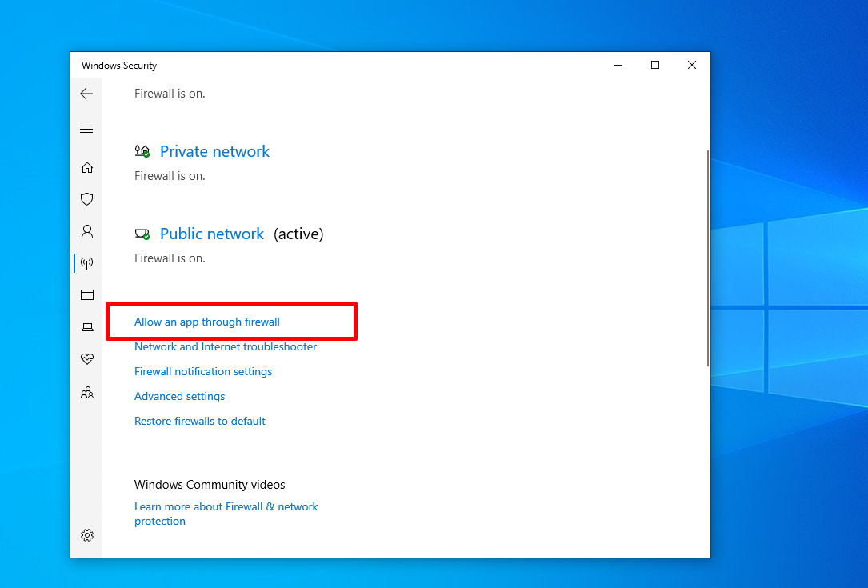Open Settings gear in the sidebar
Image resolution: width=868 pixels, height=588 pixels.
point(87,535)
